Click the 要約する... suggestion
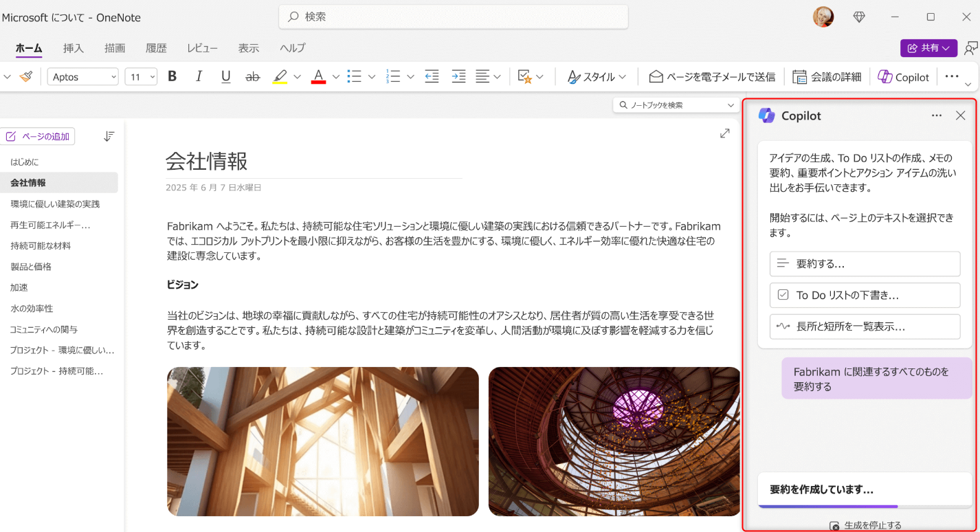 (x=865, y=263)
